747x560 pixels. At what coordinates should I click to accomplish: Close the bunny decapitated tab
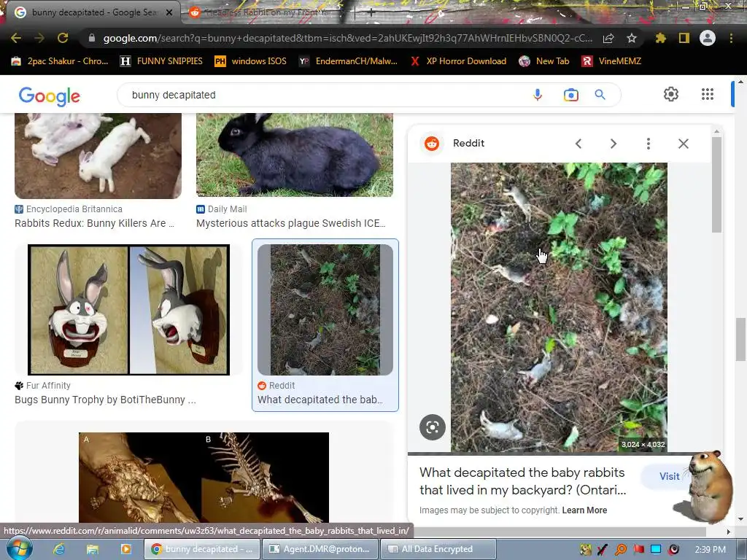click(x=169, y=12)
